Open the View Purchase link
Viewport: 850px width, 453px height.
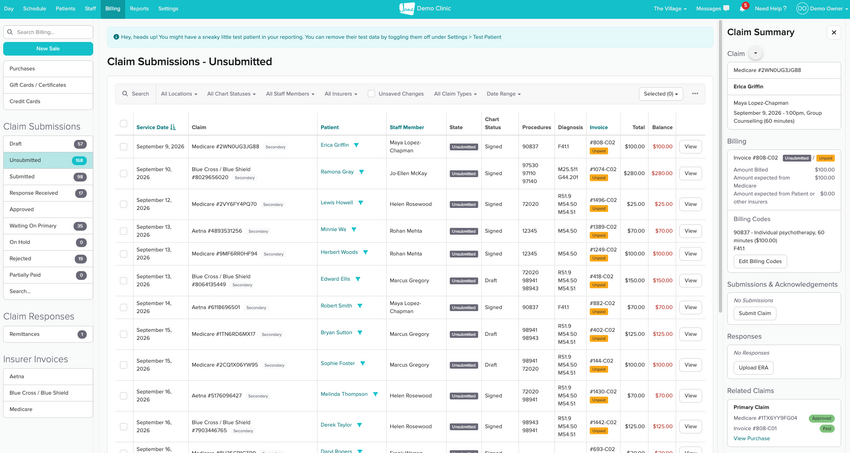click(x=751, y=438)
